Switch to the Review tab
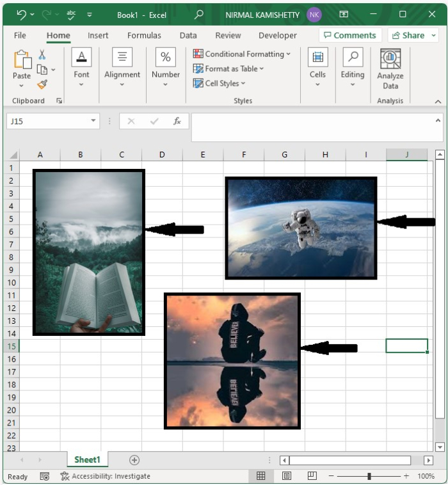This screenshot has height=485, width=448. click(x=228, y=36)
